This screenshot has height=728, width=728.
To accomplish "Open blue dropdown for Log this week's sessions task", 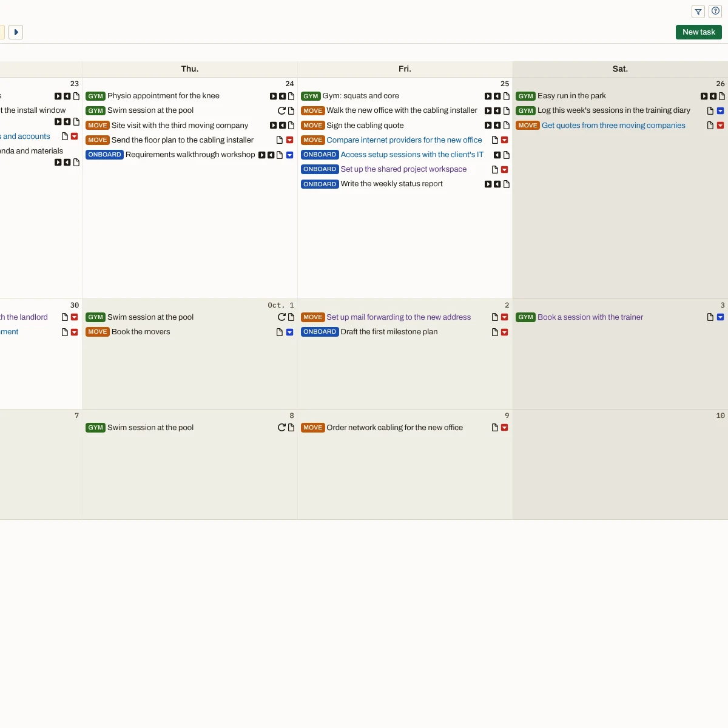I will point(720,111).
